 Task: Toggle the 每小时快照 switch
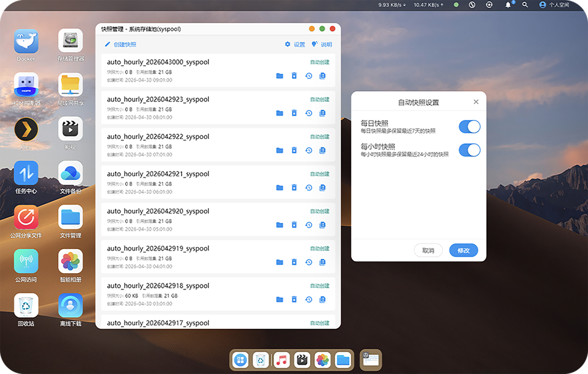click(469, 150)
